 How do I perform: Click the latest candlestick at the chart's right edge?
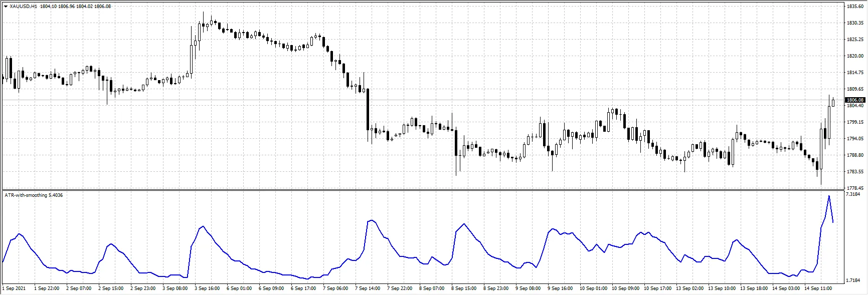point(833,102)
